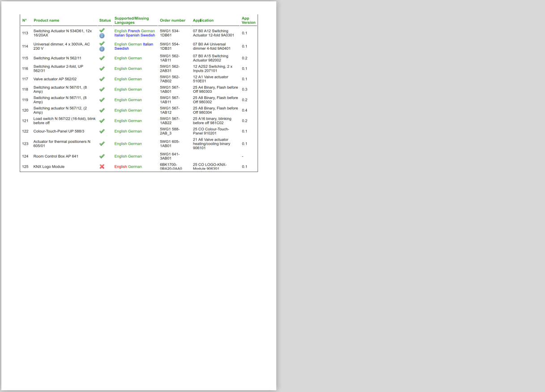Screen dimensions: 545x392
Task: Click the checkmark for Valve actuator AP 562/02
Action: [102, 79]
